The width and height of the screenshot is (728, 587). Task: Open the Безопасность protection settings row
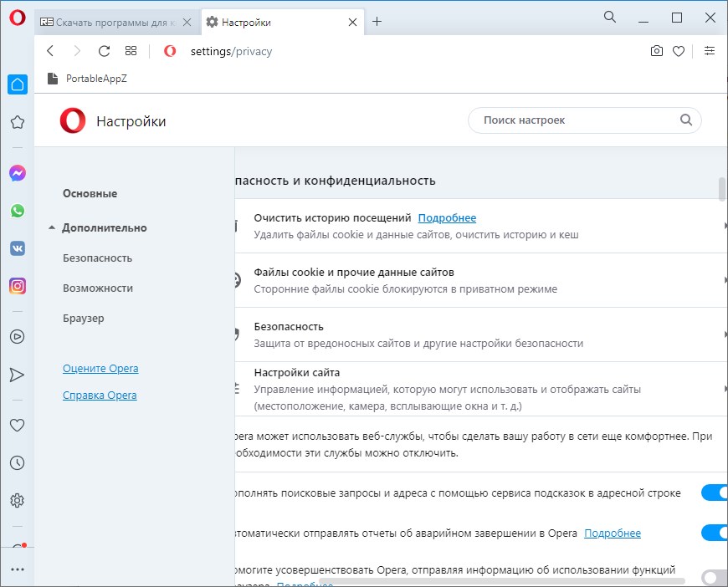481,334
